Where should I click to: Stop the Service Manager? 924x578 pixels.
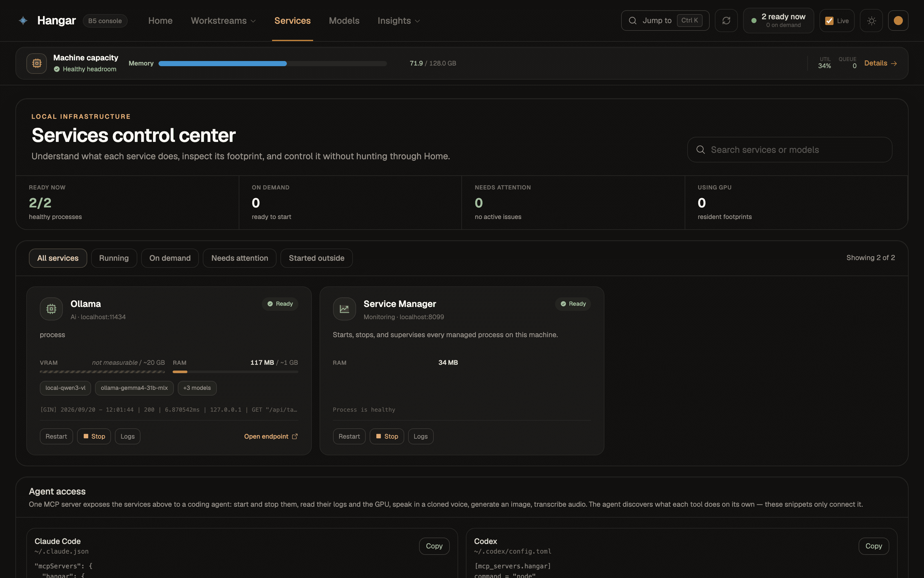tap(387, 436)
